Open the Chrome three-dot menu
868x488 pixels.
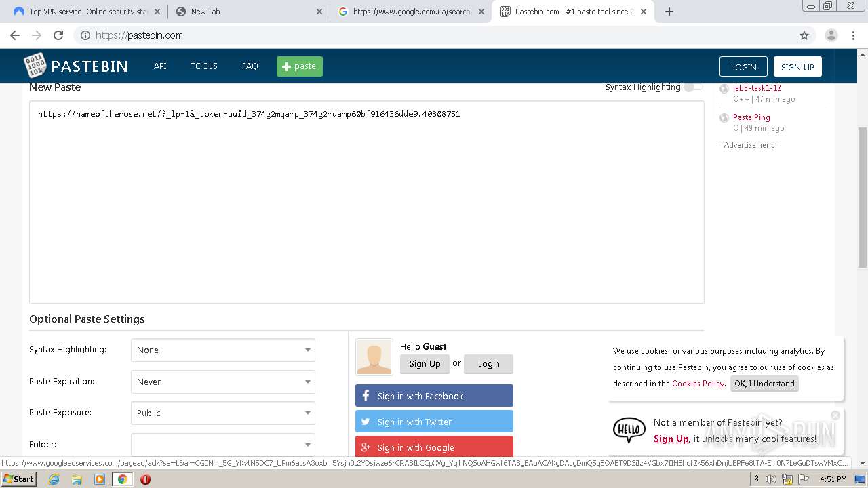click(x=854, y=35)
